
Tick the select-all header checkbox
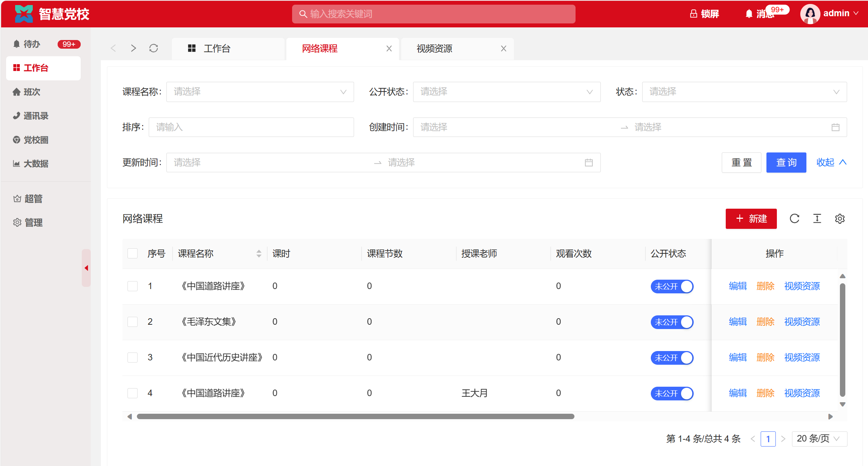133,253
